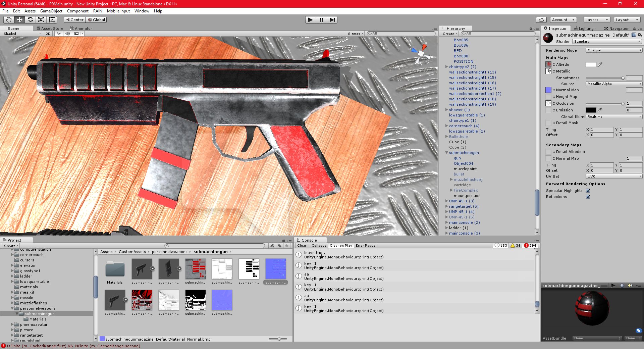Toggle Center pivot mode button

point(74,20)
